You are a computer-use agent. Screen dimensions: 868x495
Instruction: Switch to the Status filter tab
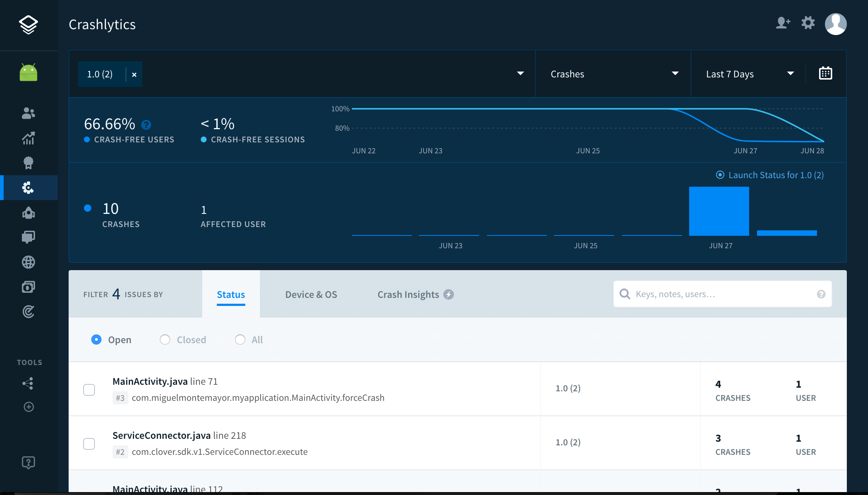[x=231, y=294]
